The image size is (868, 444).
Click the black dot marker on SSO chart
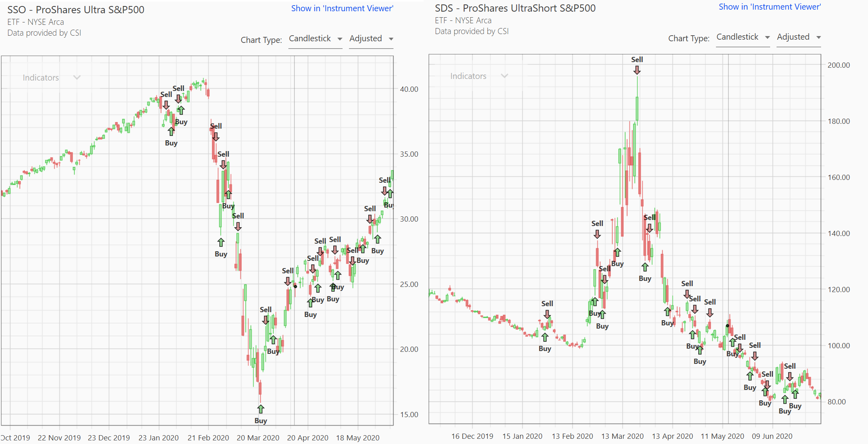(296, 286)
